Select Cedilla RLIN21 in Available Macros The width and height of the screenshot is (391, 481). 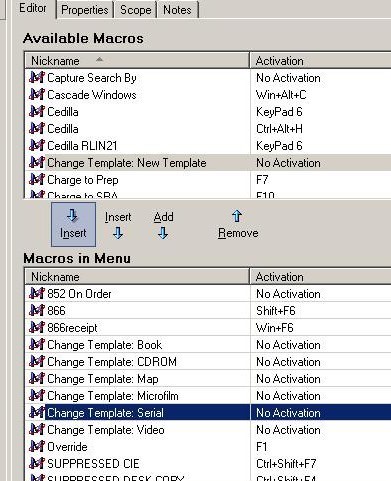click(82, 146)
